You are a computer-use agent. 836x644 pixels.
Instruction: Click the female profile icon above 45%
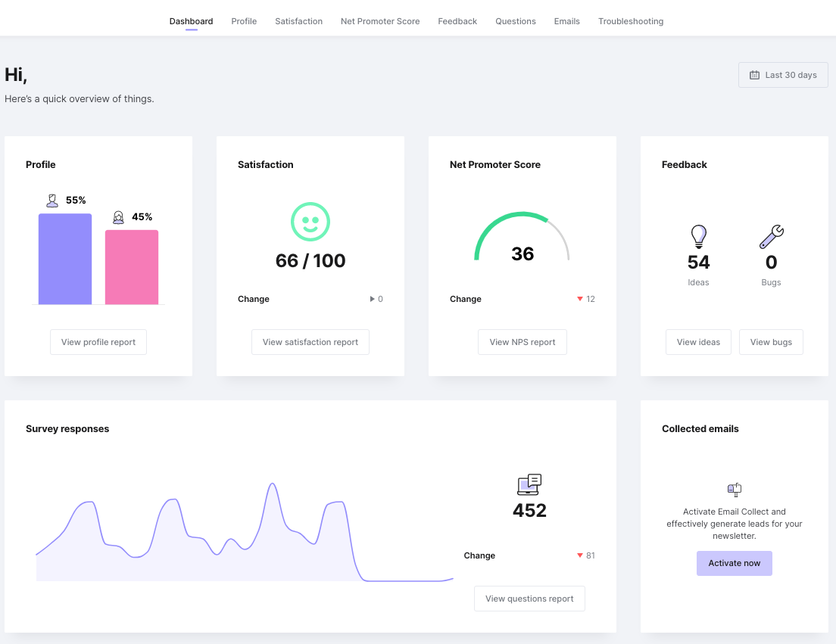point(118,216)
